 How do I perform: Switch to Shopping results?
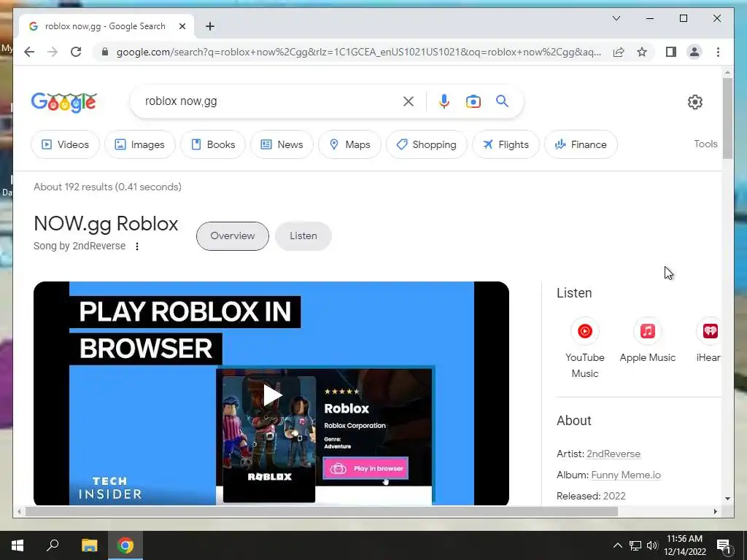click(426, 144)
